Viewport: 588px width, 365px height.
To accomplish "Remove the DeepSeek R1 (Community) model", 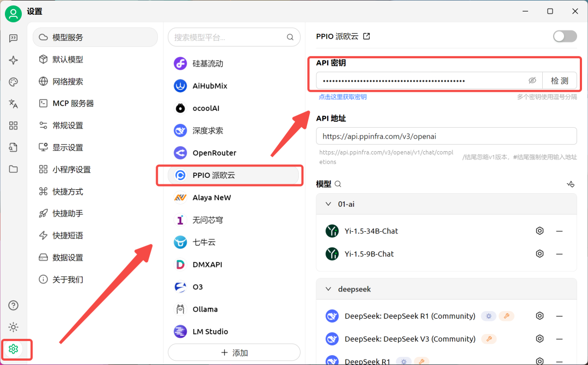I will 559,316.
